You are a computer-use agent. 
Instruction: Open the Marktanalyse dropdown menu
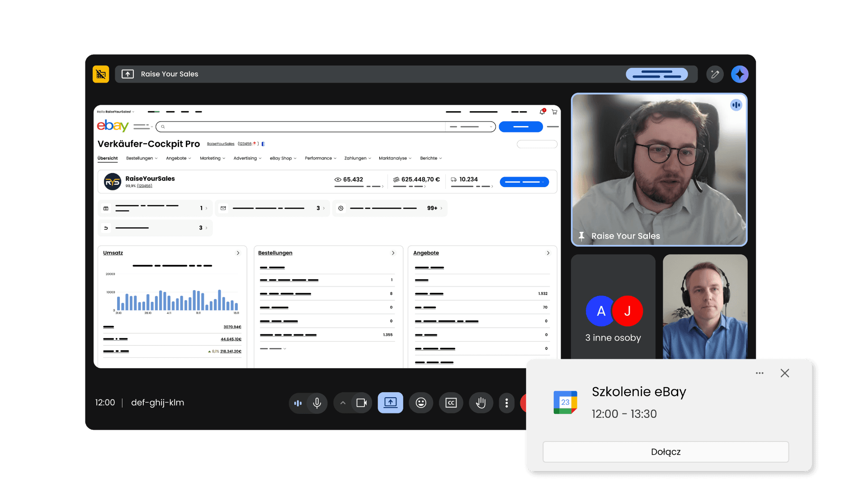coord(395,158)
